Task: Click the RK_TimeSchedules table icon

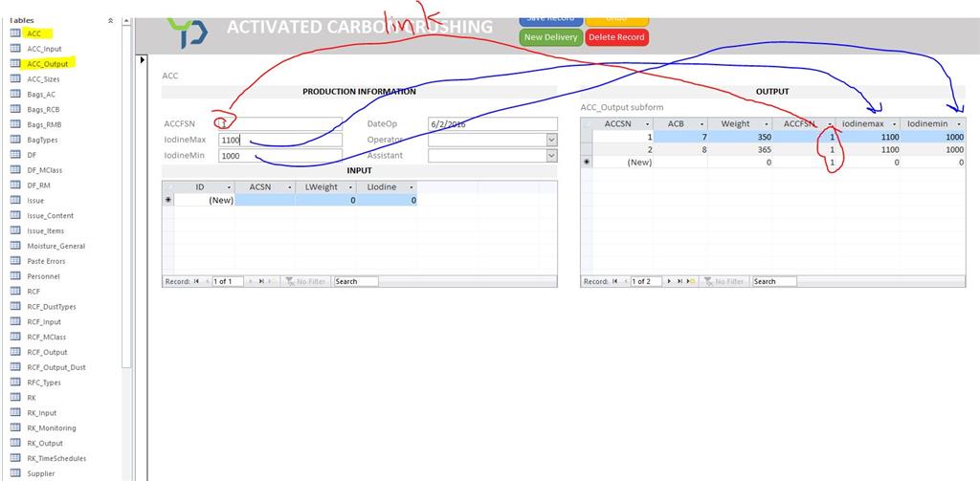Action: 15,458
